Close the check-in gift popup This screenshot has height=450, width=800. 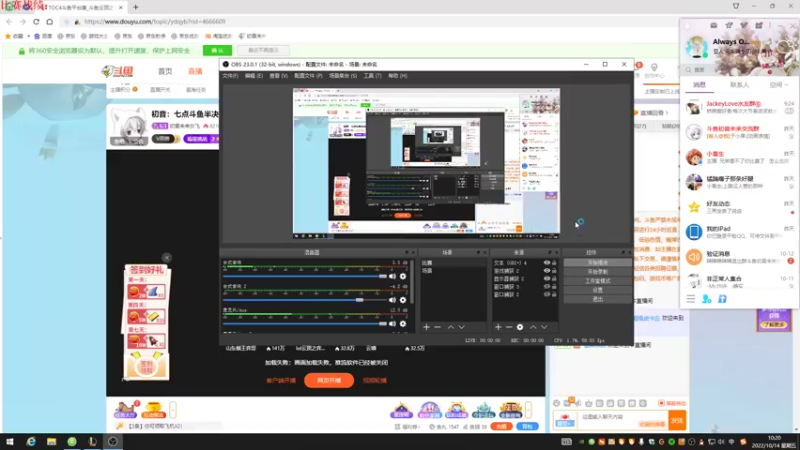click(167, 258)
